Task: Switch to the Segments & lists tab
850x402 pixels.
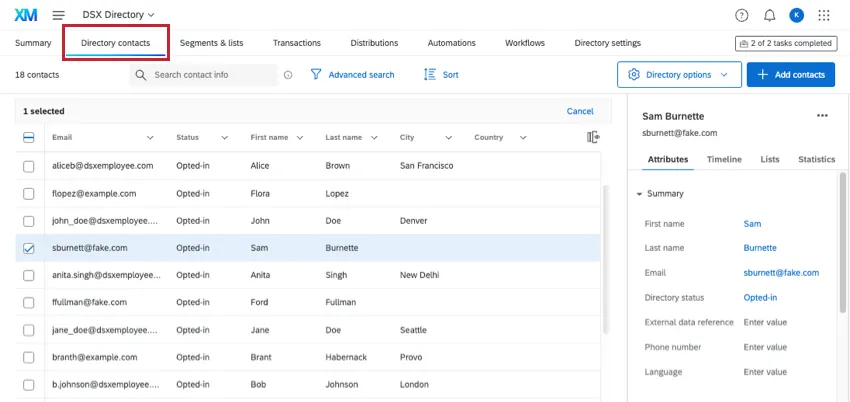Action: coord(211,43)
